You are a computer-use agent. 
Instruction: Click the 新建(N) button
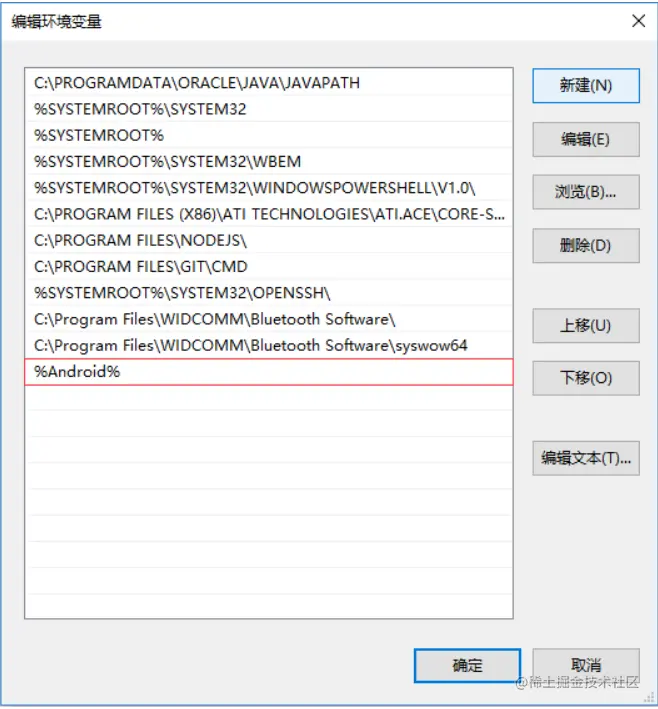(586, 85)
